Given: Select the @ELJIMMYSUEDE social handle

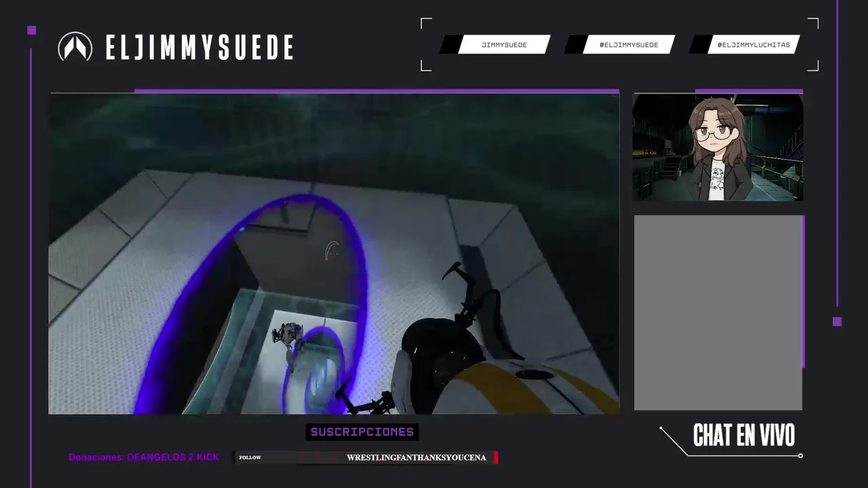Looking at the screenshot, I should (x=629, y=45).
